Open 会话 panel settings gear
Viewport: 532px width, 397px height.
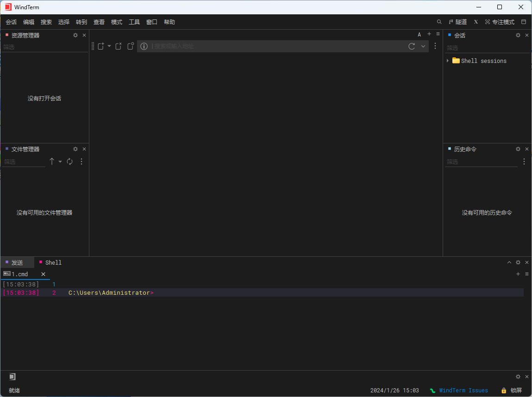point(518,35)
